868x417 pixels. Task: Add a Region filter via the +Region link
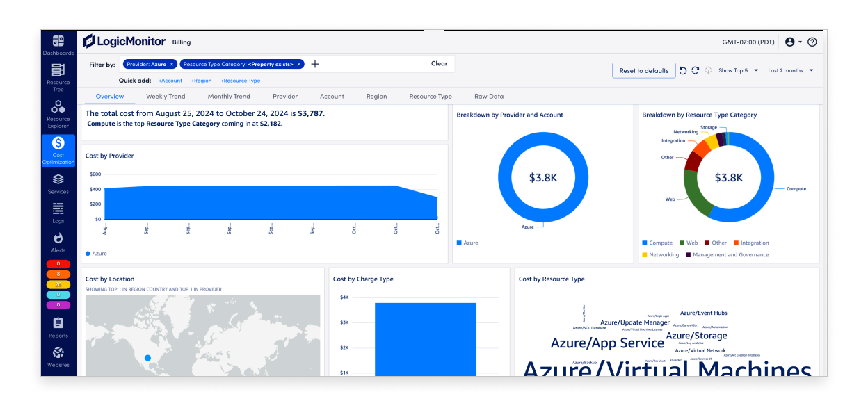click(x=201, y=81)
